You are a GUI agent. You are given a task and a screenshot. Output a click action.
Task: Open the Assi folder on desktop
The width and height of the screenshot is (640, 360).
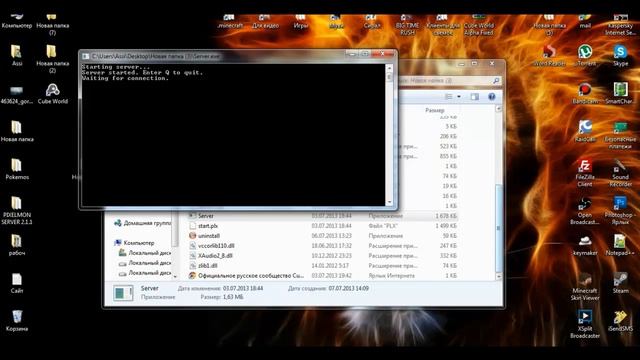click(x=16, y=52)
